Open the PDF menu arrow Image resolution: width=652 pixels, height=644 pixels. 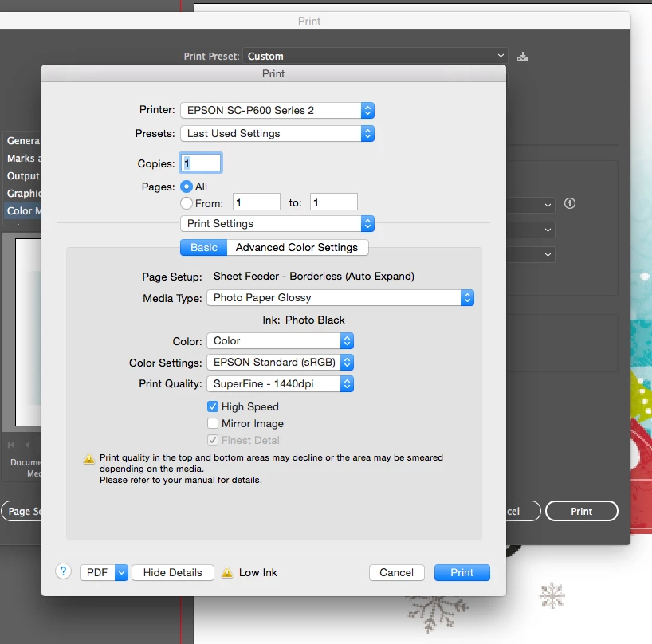[121, 573]
